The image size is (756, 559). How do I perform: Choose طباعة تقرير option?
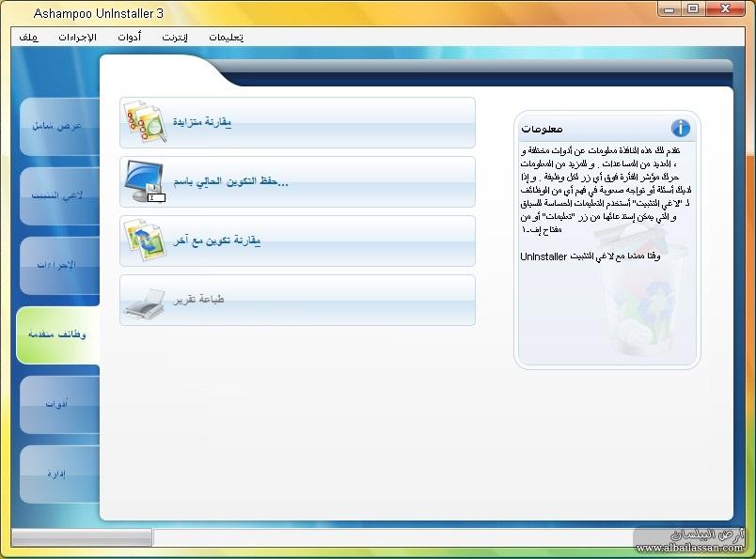tap(297, 301)
